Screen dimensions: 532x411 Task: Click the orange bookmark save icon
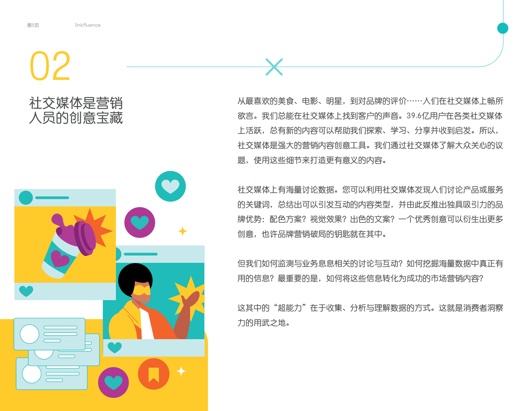[153, 374]
